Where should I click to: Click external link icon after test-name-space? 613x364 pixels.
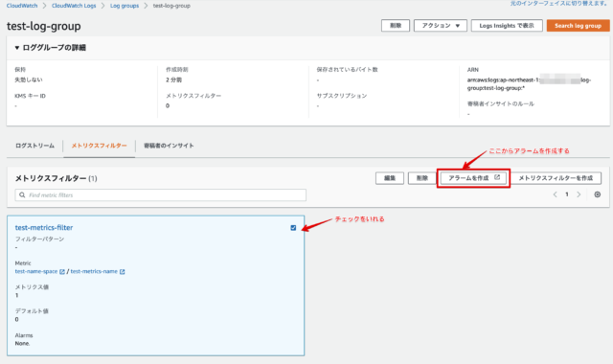(x=61, y=271)
